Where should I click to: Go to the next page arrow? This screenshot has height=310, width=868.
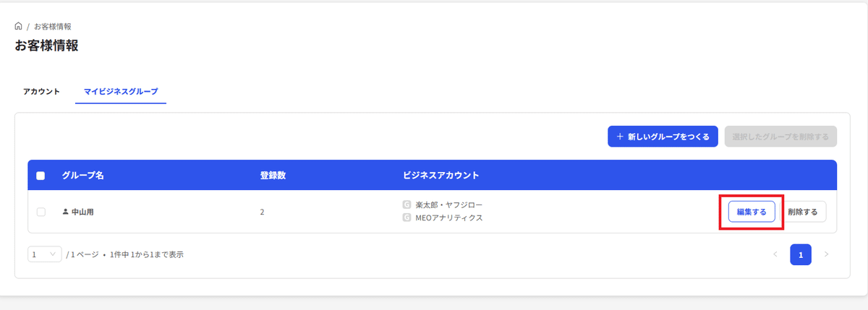(x=826, y=254)
